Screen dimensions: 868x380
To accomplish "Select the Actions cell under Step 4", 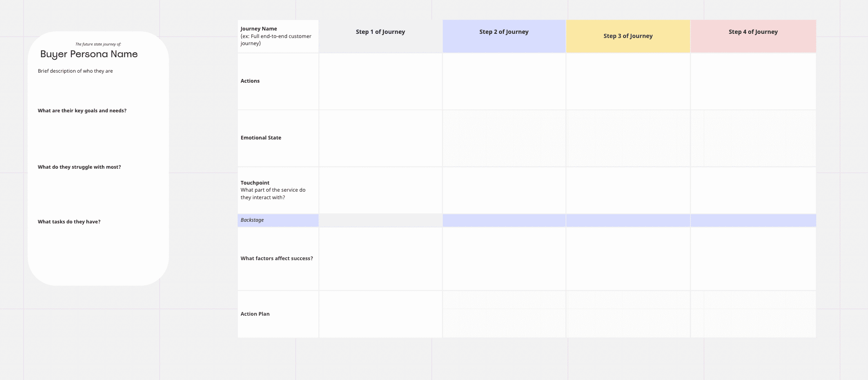I will click(x=753, y=81).
